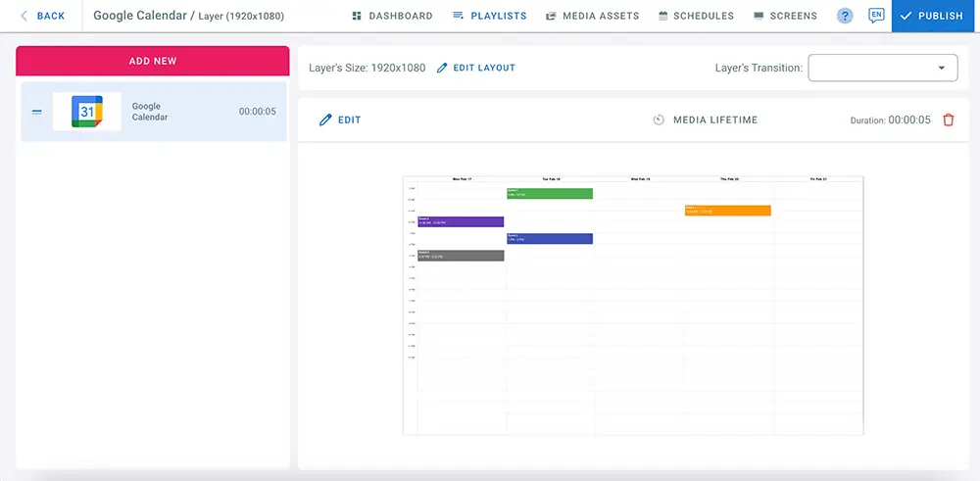Open the Schedules section
The image size is (980, 481).
tap(696, 16)
